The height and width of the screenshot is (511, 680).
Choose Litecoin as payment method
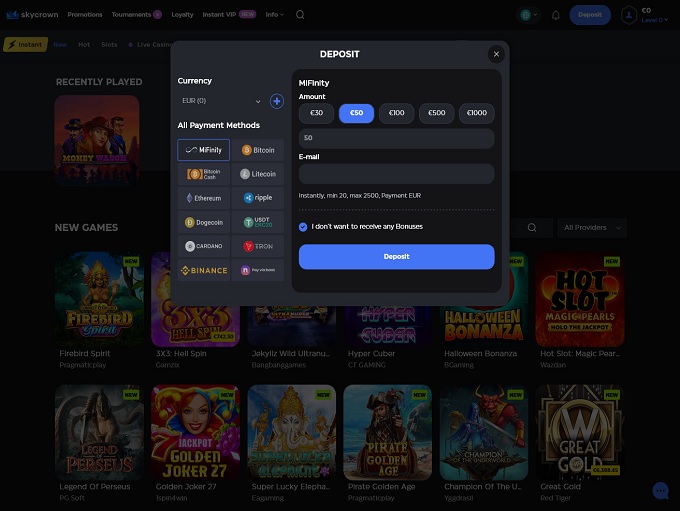coord(258,174)
